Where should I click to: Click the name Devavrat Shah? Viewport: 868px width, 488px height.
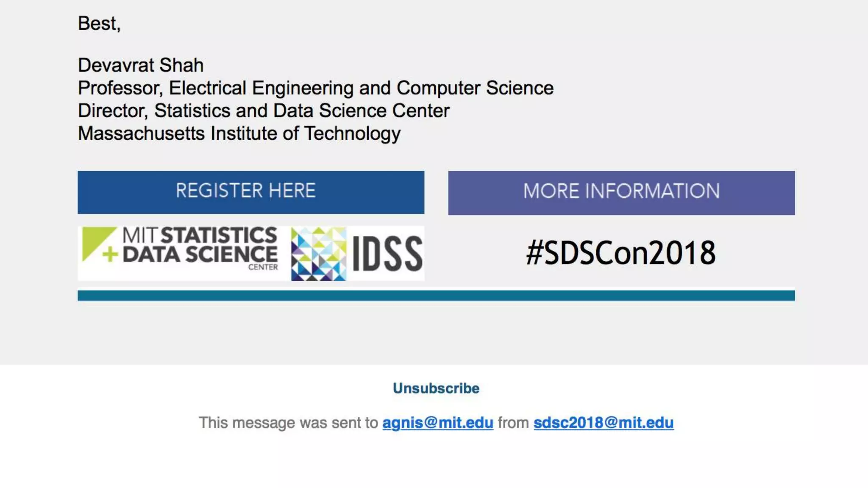[x=141, y=65]
